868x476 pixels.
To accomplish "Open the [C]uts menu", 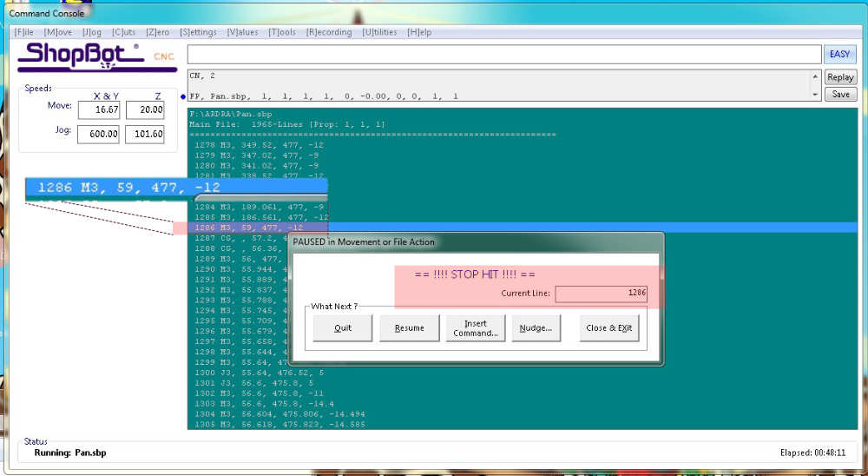I will point(123,32).
